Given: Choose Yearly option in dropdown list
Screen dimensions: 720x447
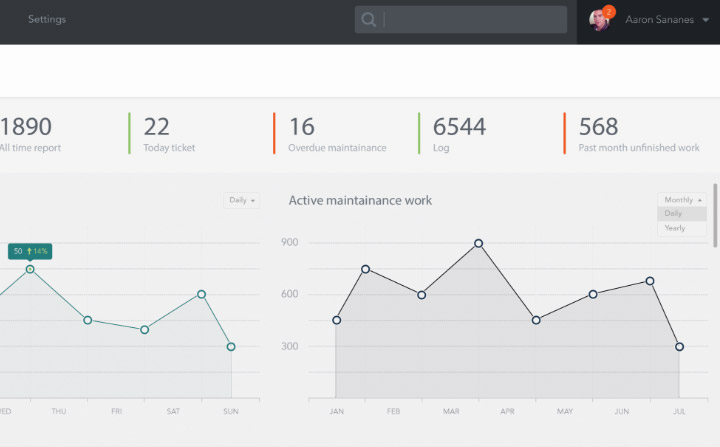Looking at the screenshot, I should [682, 228].
